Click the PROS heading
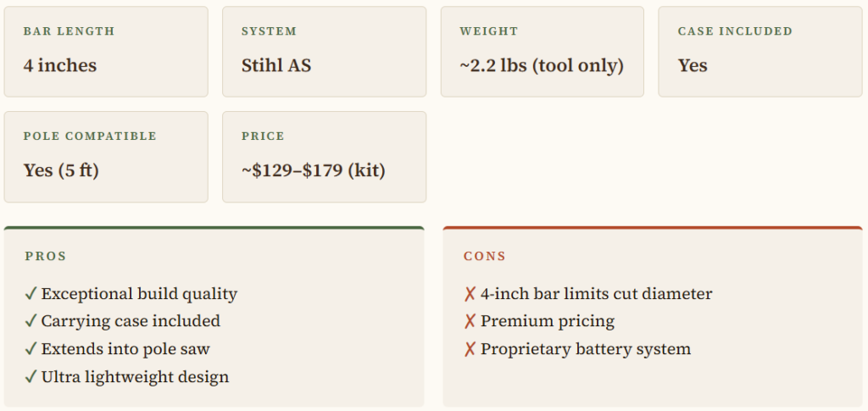868x411 pixels. click(46, 256)
